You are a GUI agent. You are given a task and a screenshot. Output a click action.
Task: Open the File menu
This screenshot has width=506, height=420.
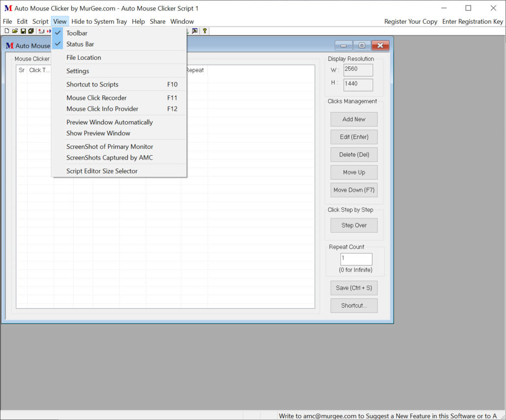pos(7,21)
